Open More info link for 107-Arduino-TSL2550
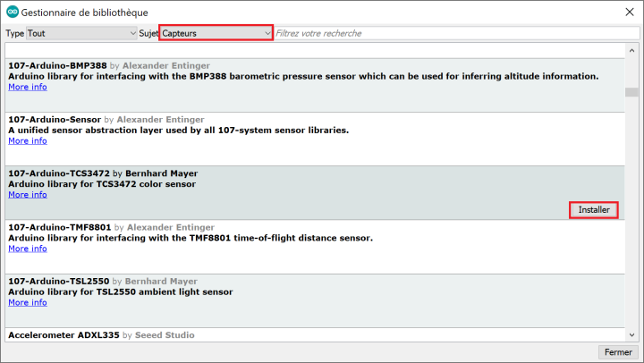 (28, 302)
